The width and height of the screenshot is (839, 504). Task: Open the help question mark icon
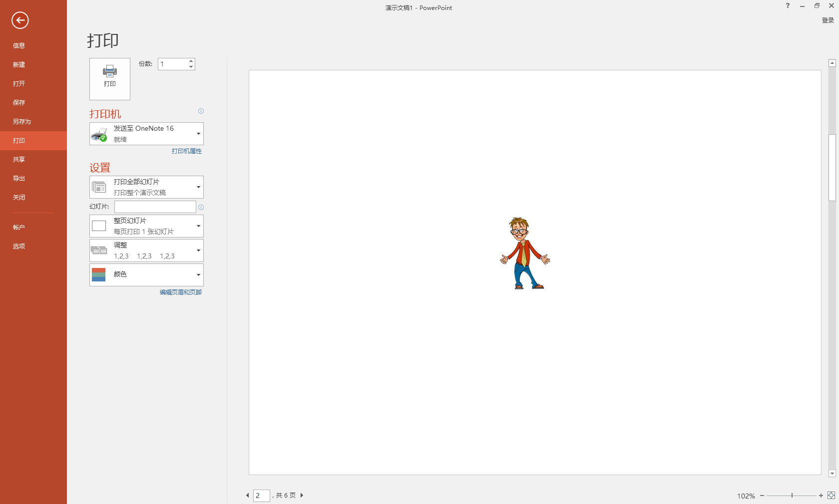788,6
